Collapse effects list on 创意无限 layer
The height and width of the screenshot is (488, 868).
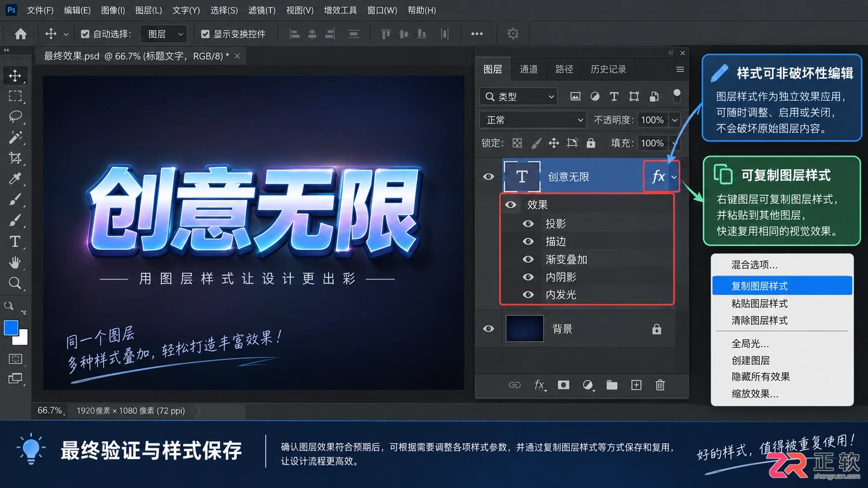pyautogui.click(x=674, y=177)
